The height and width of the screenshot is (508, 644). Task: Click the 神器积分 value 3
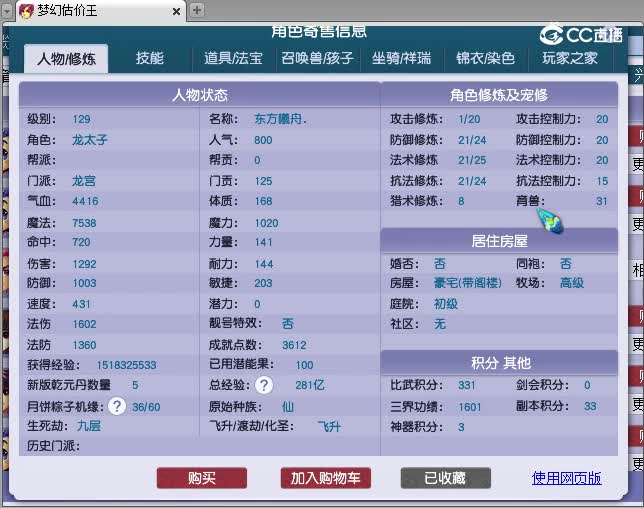click(461, 427)
